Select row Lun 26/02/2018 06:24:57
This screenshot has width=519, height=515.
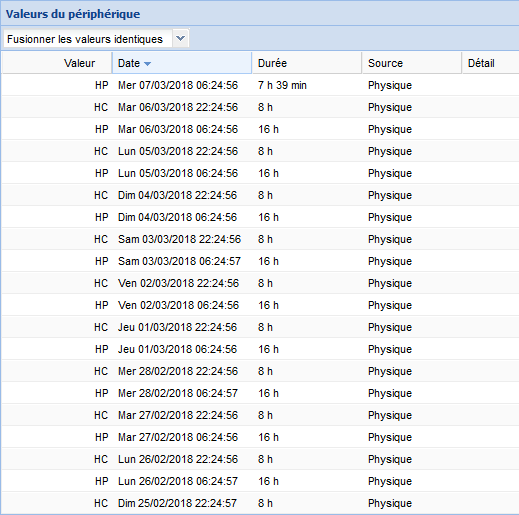[260, 481]
